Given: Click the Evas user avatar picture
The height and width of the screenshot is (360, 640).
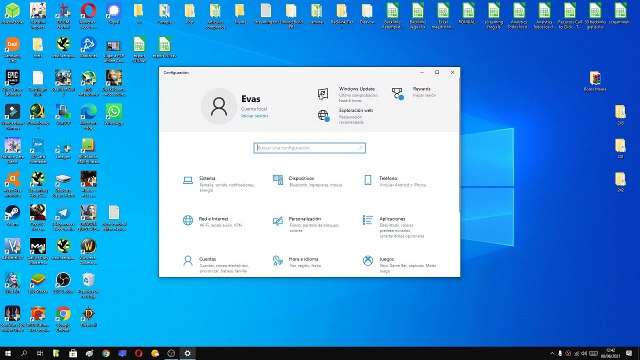Looking at the screenshot, I should coord(219,106).
